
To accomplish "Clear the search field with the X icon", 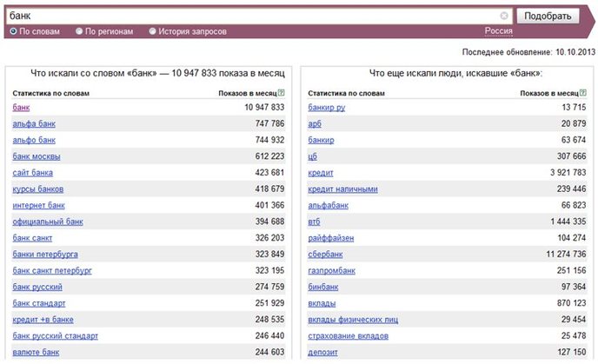I will (x=504, y=16).
